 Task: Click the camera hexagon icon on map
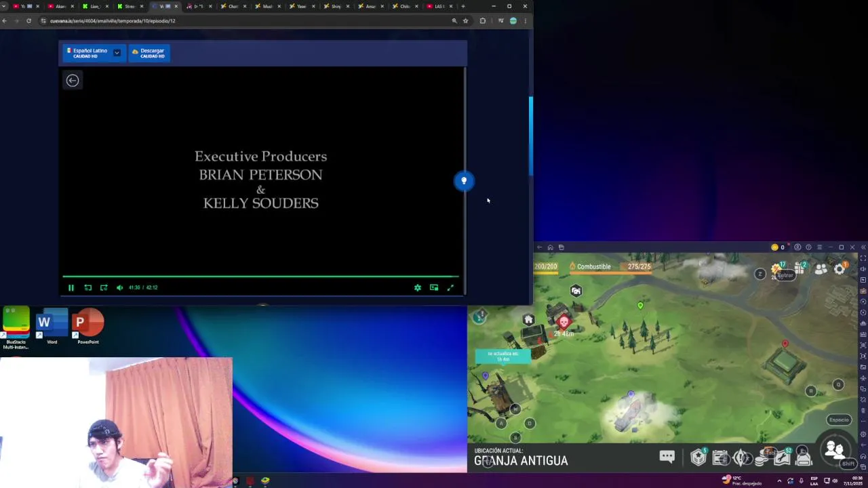576,291
